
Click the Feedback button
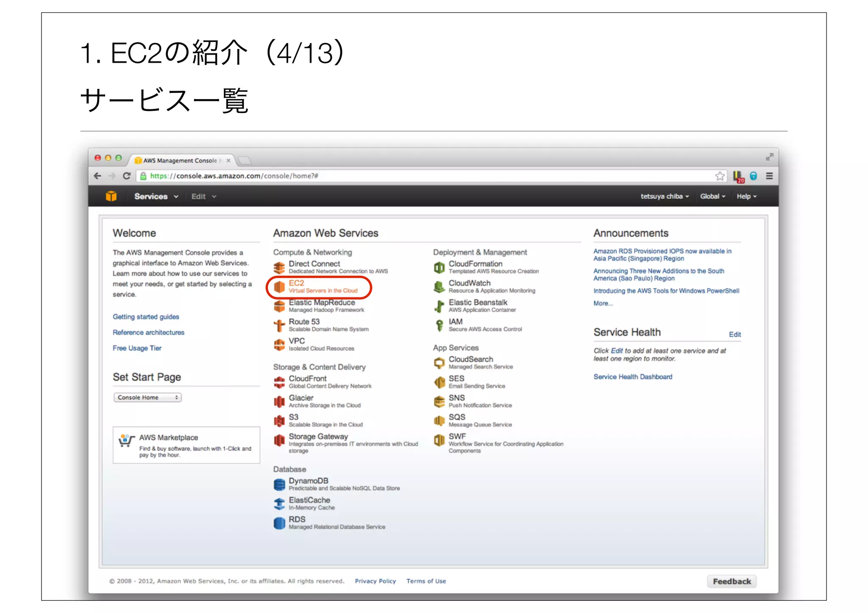(732, 582)
